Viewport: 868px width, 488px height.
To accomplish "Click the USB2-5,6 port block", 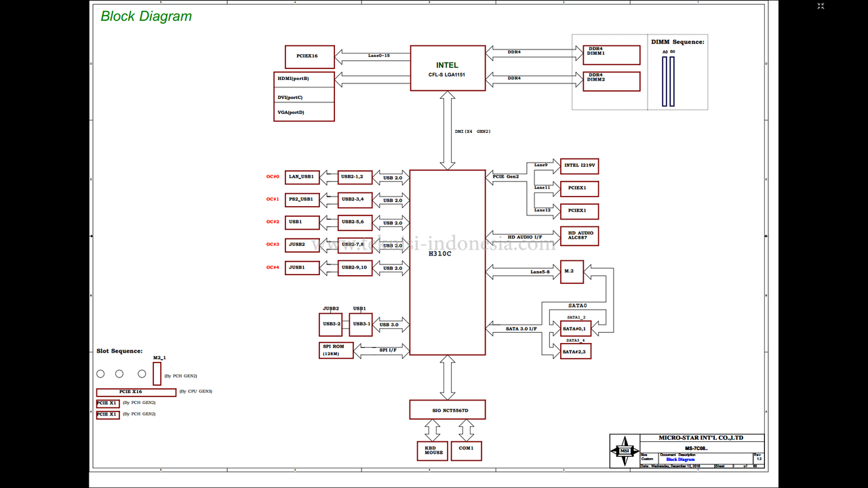I will pyautogui.click(x=355, y=222).
